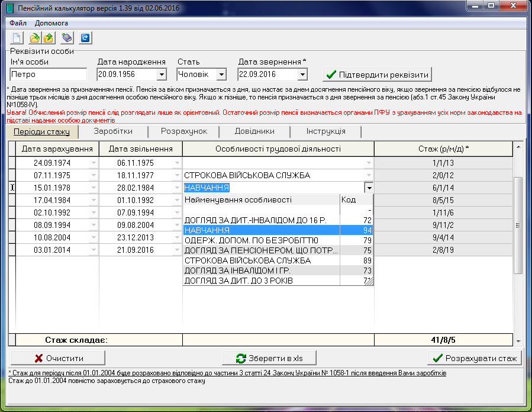The height and width of the screenshot is (412, 532).
Task: Click the Стаж (р/м/д) column header
Action: click(x=443, y=149)
